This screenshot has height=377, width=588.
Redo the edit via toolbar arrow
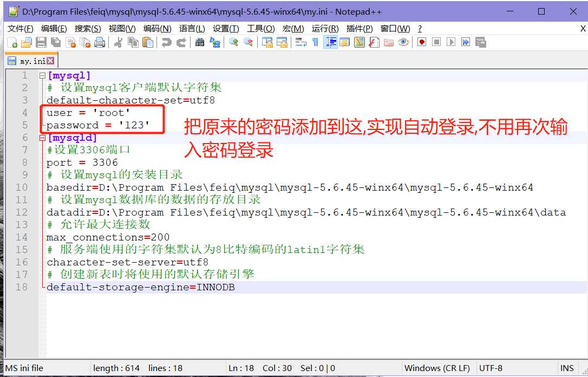click(x=181, y=42)
